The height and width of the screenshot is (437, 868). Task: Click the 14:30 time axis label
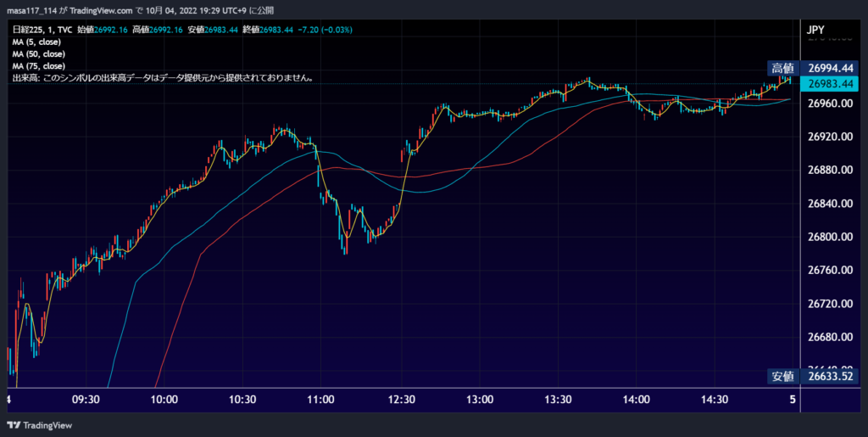coord(715,400)
